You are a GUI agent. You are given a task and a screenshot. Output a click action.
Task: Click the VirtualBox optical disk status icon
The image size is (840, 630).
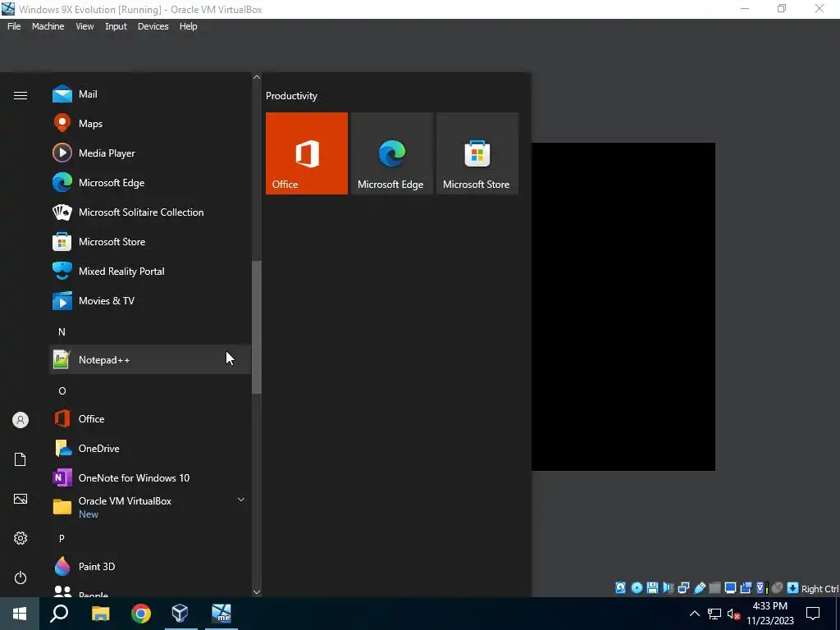tap(637, 587)
